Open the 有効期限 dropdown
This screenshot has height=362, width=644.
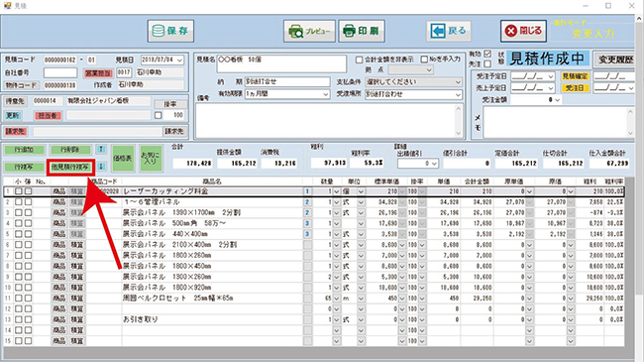[326, 94]
